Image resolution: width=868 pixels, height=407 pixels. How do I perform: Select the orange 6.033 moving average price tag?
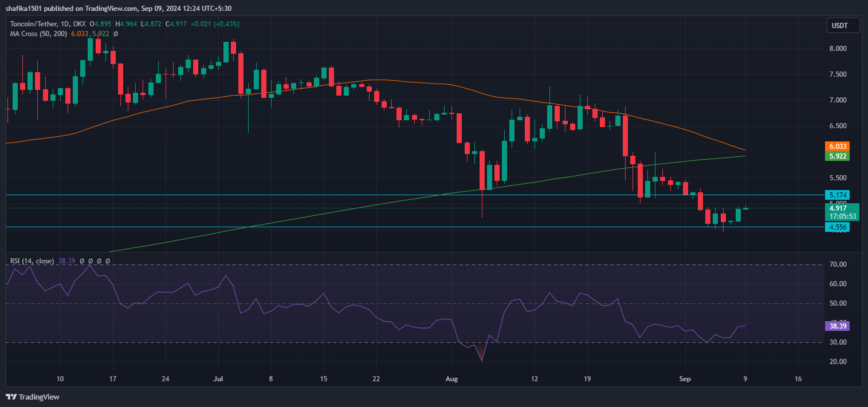[x=837, y=146]
